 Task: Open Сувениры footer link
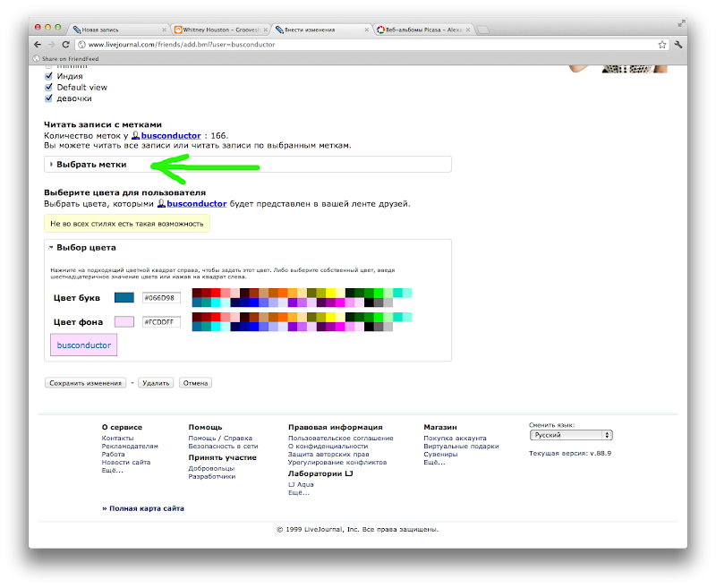click(x=440, y=455)
